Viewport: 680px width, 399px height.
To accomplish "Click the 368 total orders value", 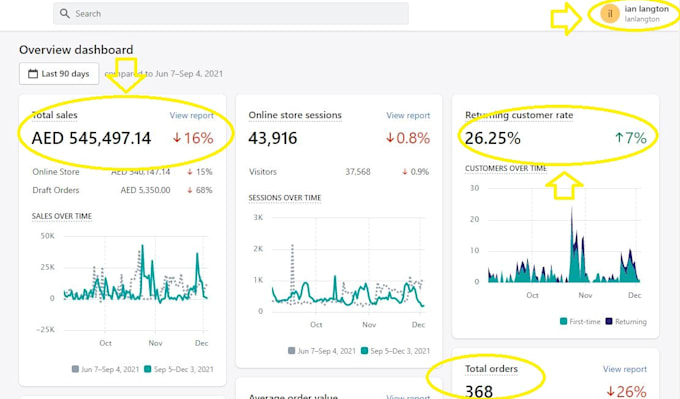I will pos(479,392).
